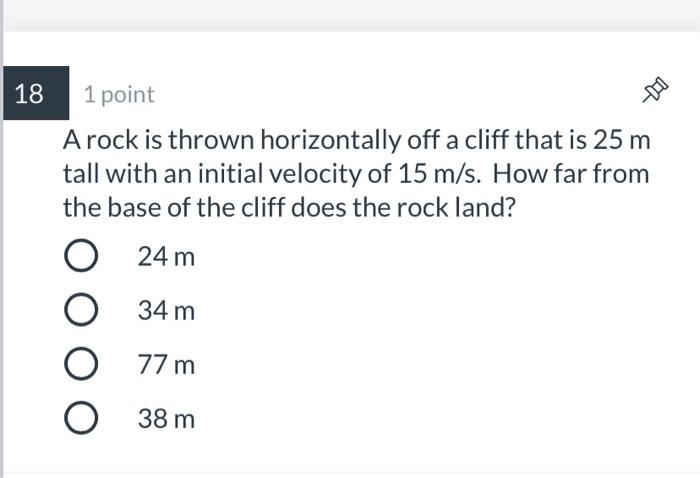Click the gray bar above the question

352,15
